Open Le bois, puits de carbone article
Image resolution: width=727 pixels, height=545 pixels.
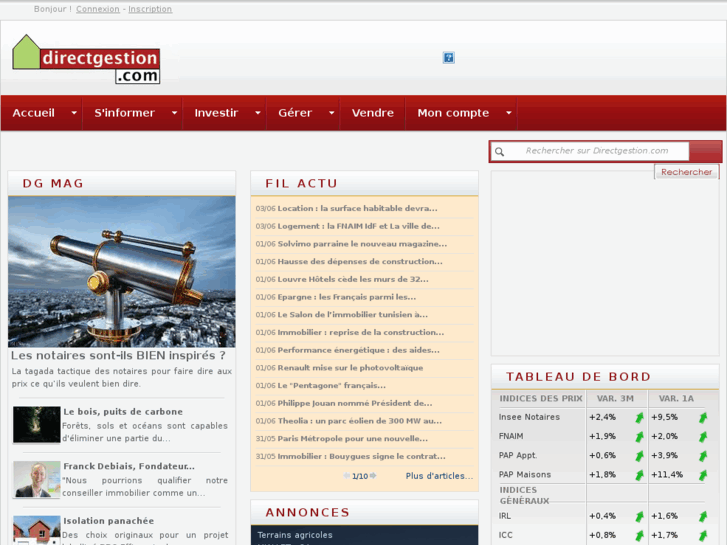pos(123,411)
